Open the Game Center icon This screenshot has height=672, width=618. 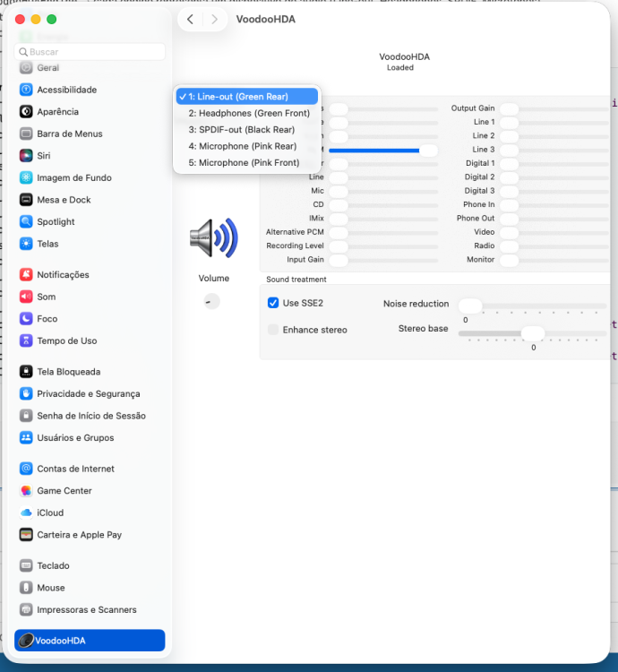click(26, 491)
